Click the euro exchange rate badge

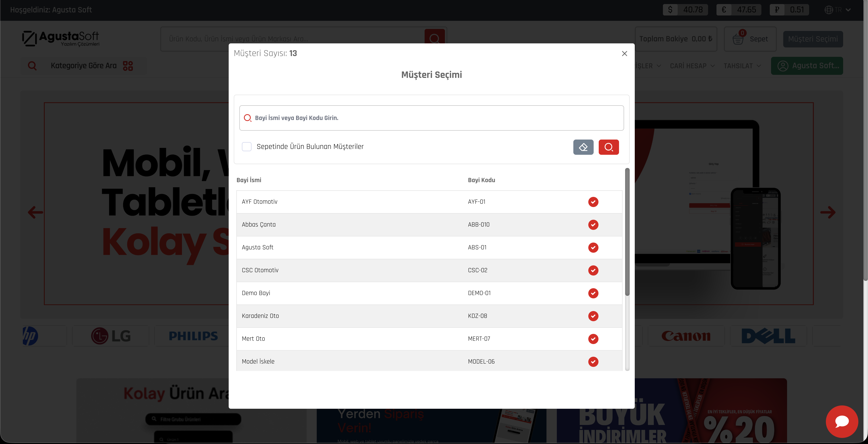point(739,10)
